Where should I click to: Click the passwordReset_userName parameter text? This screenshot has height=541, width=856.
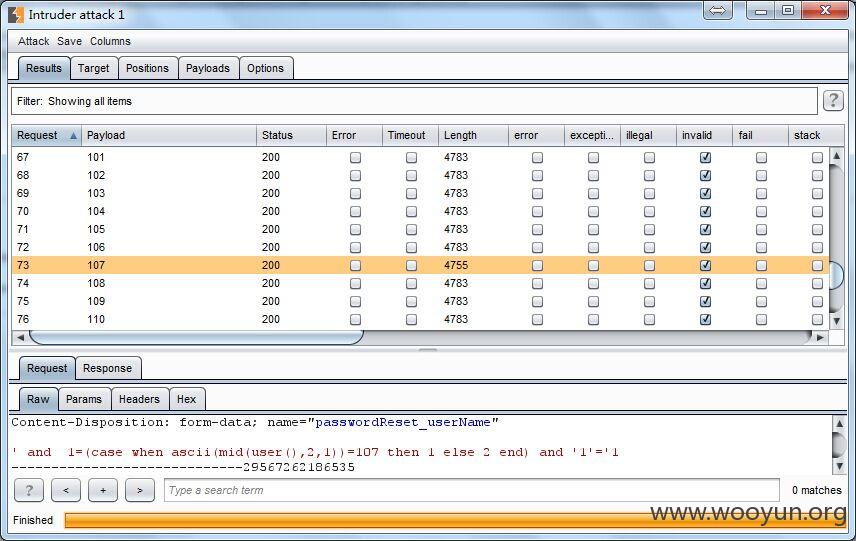coord(403,423)
